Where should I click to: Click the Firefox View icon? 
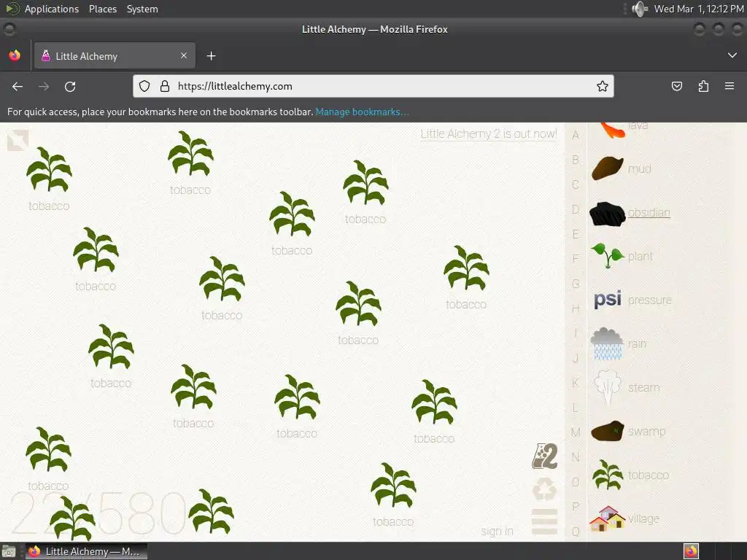click(15, 55)
